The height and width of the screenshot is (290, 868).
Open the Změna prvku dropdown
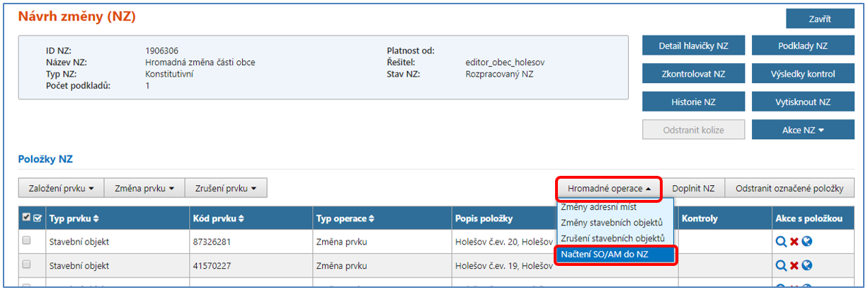click(x=144, y=189)
